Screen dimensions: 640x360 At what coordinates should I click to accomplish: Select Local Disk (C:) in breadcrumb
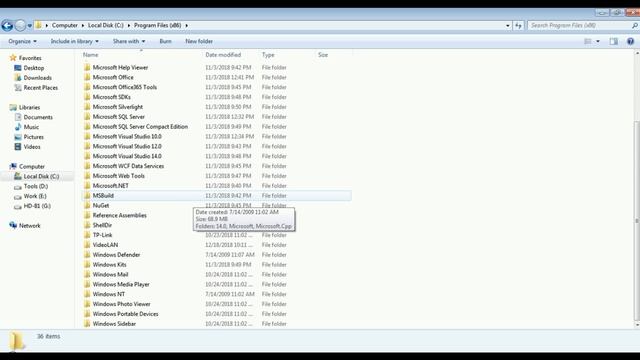106,25
